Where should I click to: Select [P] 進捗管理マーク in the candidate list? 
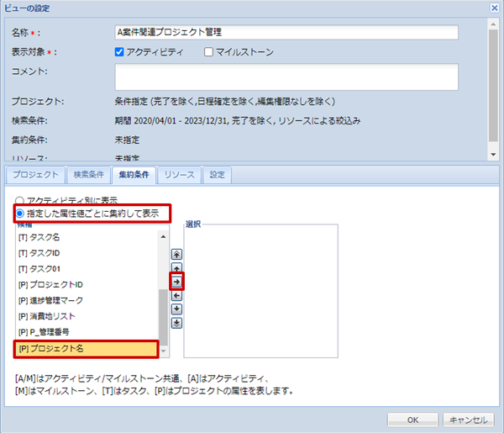[x=87, y=300]
